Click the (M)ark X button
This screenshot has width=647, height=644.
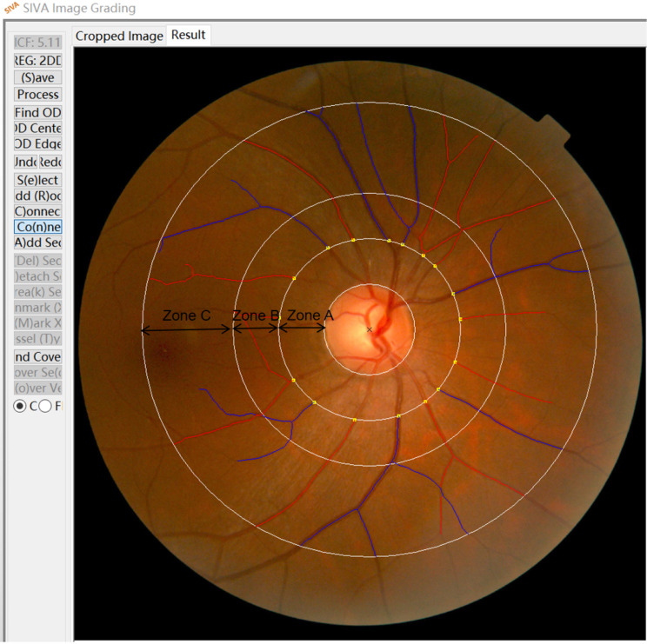[x=37, y=323]
